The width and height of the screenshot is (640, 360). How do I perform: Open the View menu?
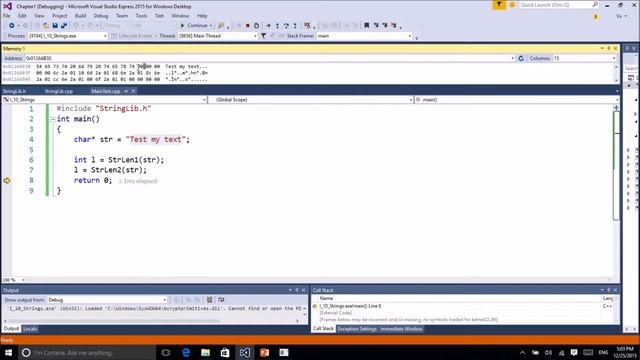(39, 16)
